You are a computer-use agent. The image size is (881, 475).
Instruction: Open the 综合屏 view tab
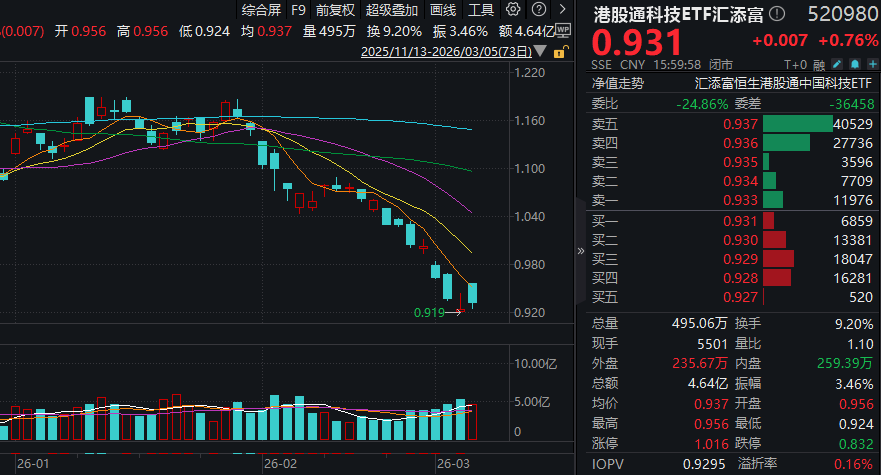pos(261,10)
